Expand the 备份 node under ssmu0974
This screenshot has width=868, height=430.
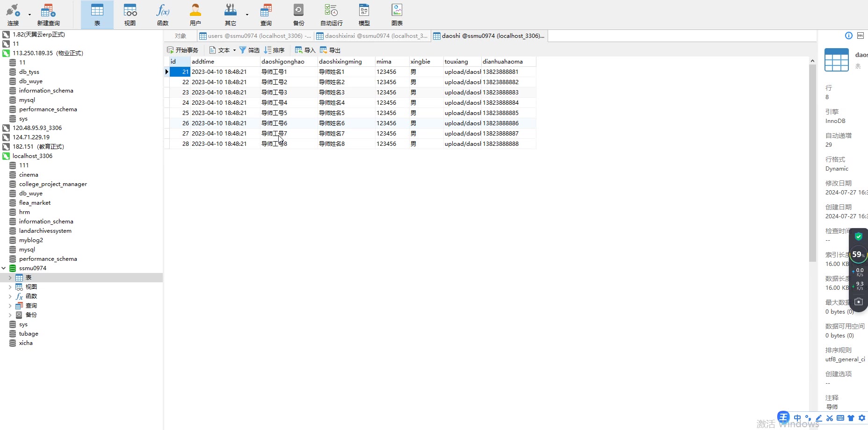pyautogui.click(x=10, y=315)
